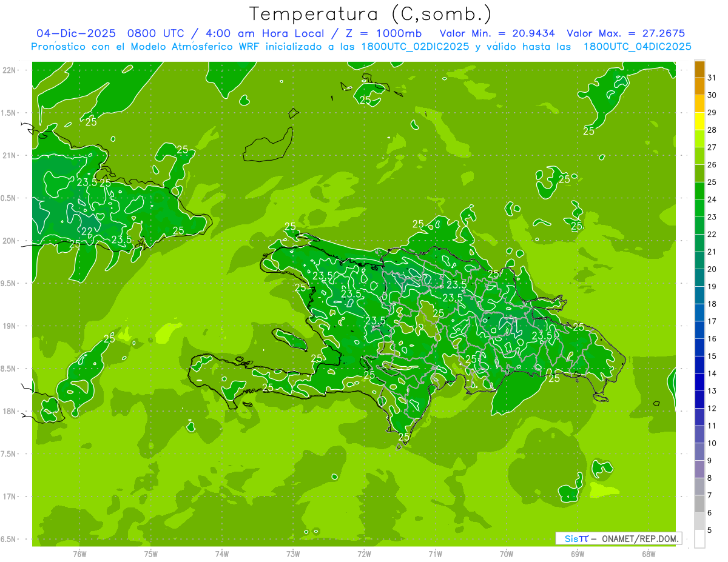The height and width of the screenshot is (562, 728).
Task: Click the '17N' latitude axis label
Action: click(x=8, y=497)
